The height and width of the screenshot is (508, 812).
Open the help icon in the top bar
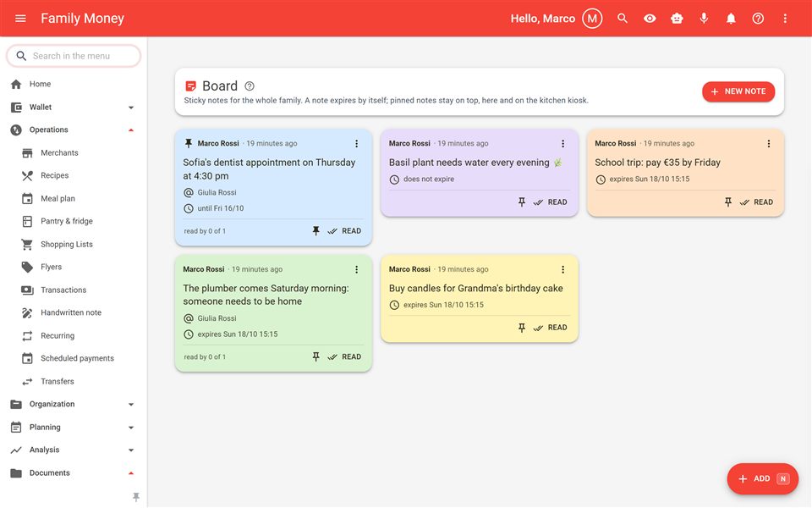click(x=758, y=19)
